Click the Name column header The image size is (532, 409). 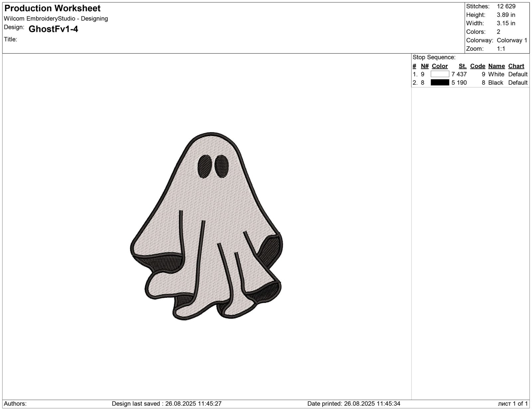(x=496, y=66)
